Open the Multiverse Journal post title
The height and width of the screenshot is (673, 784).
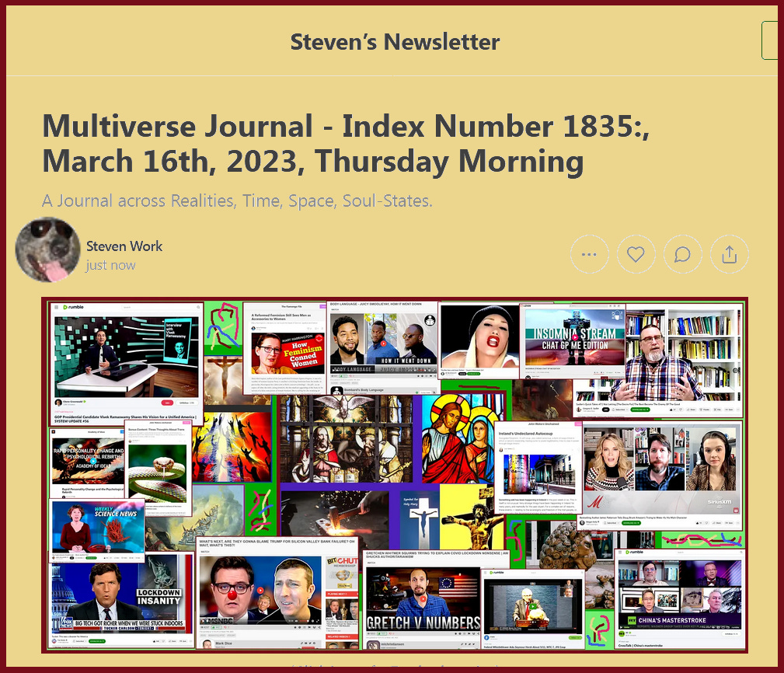[346, 144]
